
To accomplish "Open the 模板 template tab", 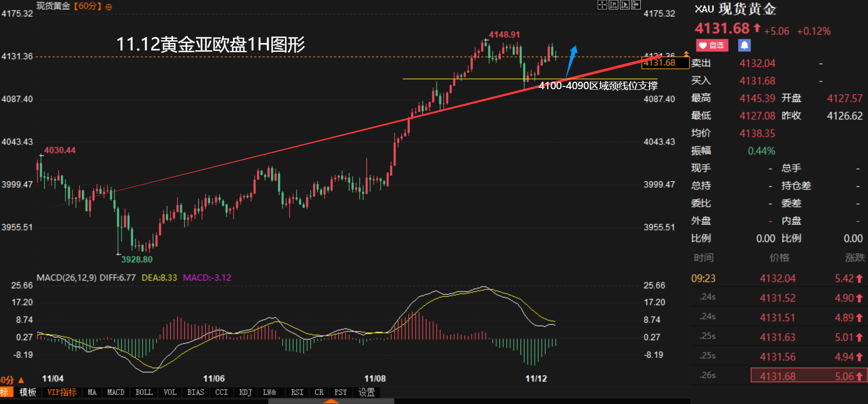I will 28,392.
